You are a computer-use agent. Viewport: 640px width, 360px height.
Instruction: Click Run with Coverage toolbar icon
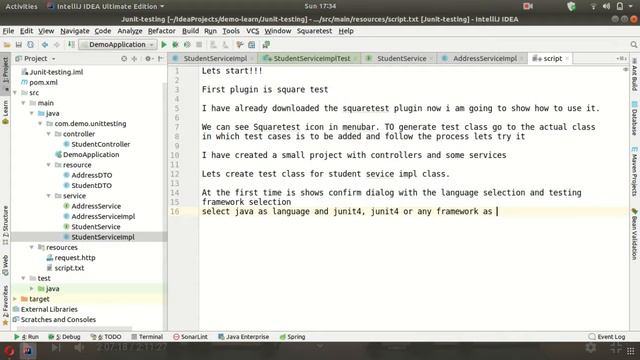click(187, 44)
